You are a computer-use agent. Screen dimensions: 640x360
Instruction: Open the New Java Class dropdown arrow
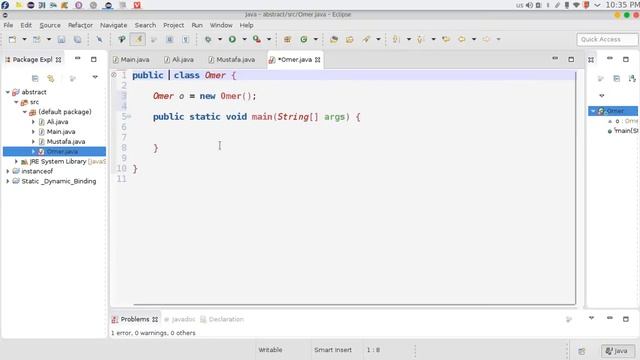coord(316,39)
